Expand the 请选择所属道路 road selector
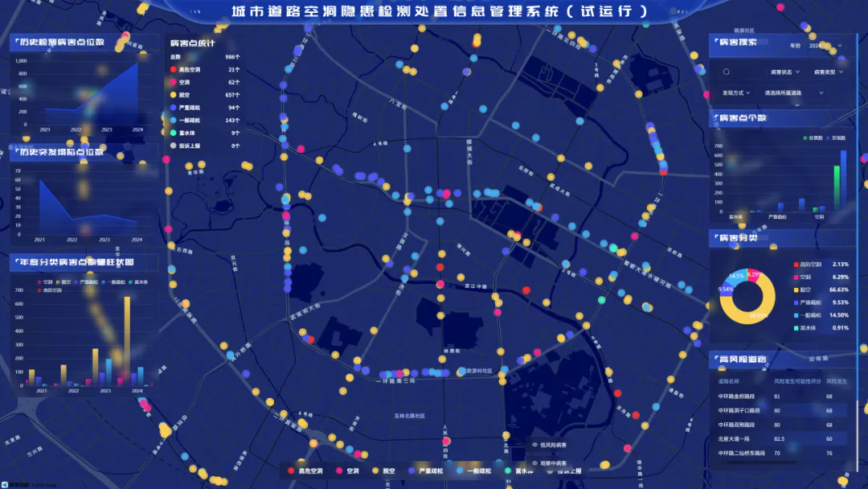The width and height of the screenshot is (868, 489). pyautogui.click(x=794, y=93)
